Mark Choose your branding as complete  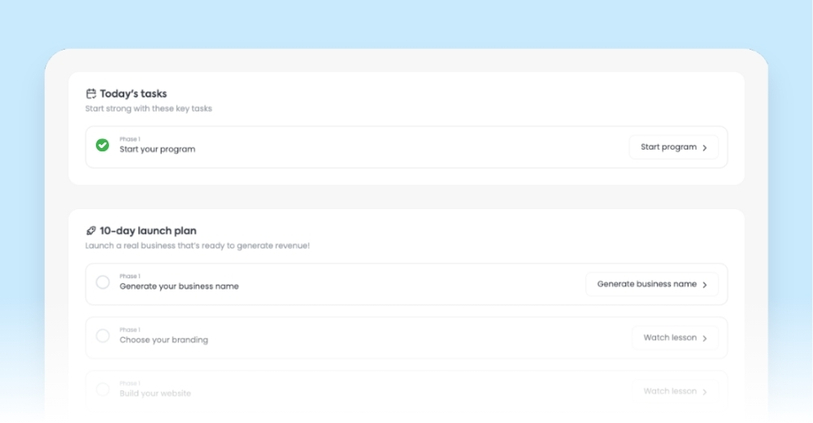click(102, 337)
